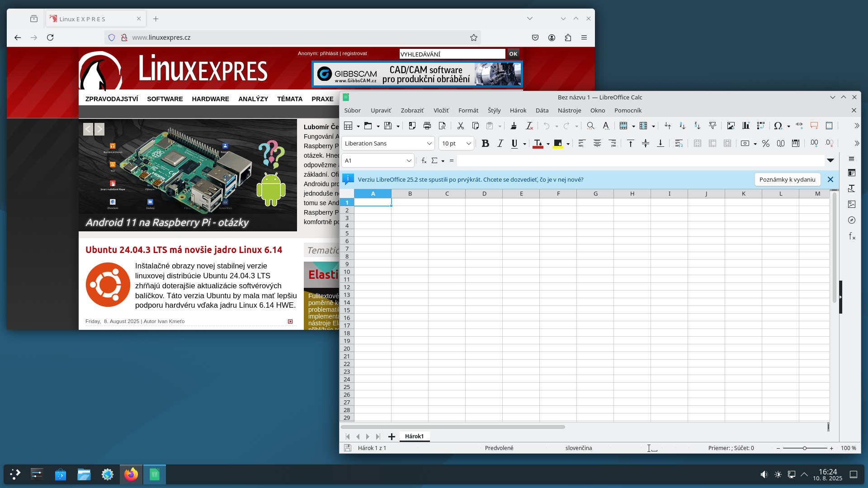
Task: List all tabs chevron in Firefox
Action: point(529,19)
